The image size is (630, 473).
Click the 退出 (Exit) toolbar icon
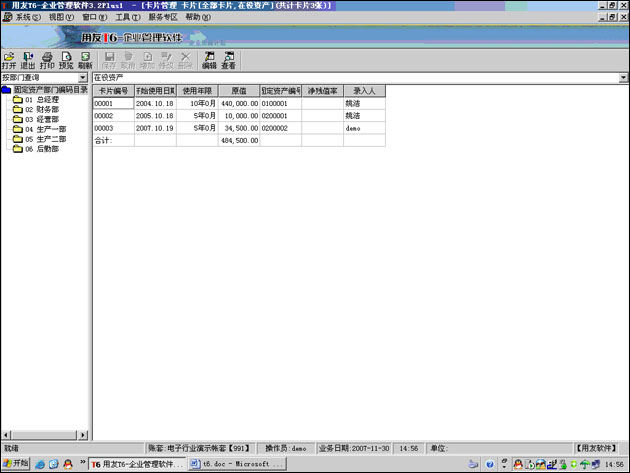[28, 61]
